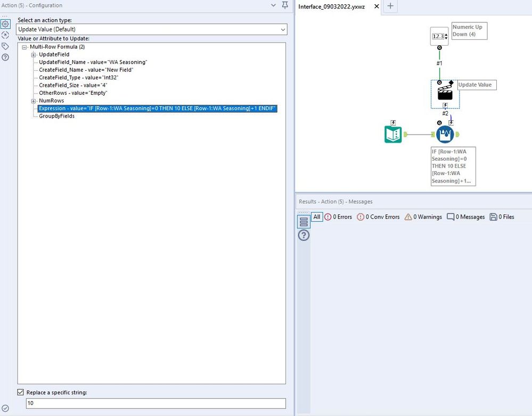532x416 pixels.
Task: Click the Numeric Up Down (4) annotation
Action: point(470,31)
